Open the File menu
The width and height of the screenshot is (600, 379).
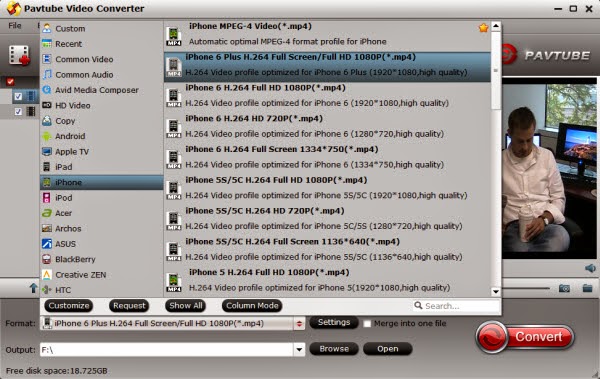(x=15, y=26)
